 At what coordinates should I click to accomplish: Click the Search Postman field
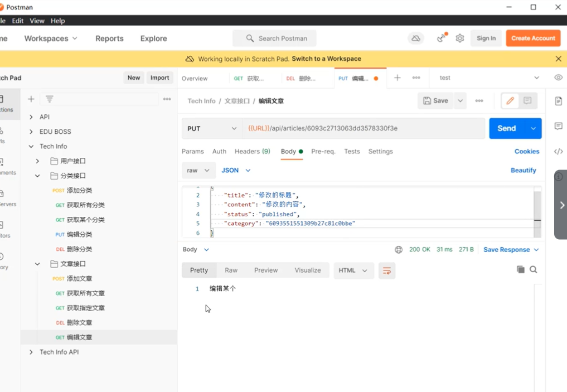pyautogui.click(x=274, y=38)
